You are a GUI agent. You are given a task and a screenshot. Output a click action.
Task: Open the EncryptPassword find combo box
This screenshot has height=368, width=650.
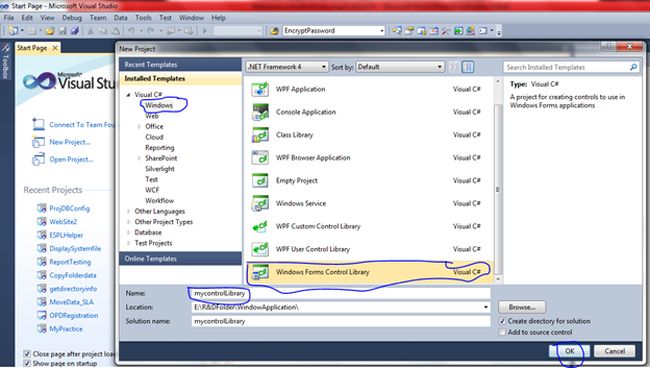coord(334,31)
